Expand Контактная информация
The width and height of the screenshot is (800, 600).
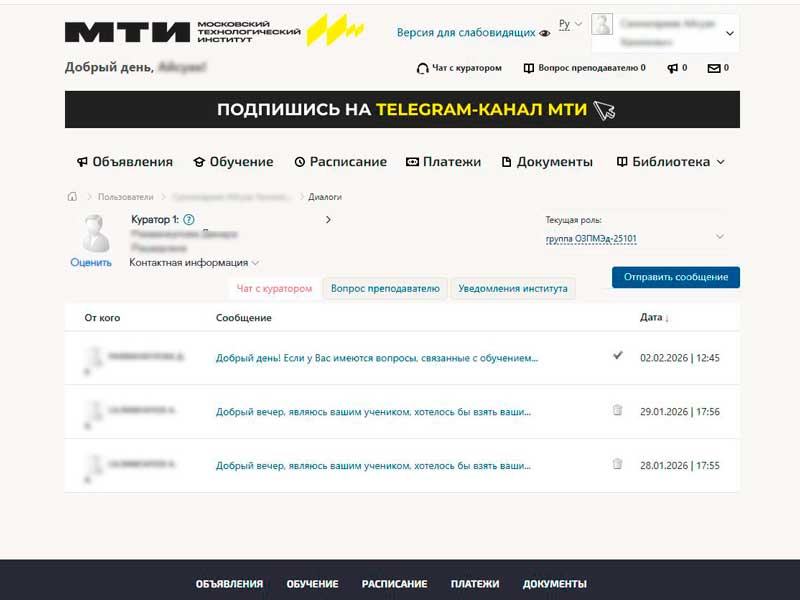[194, 263]
